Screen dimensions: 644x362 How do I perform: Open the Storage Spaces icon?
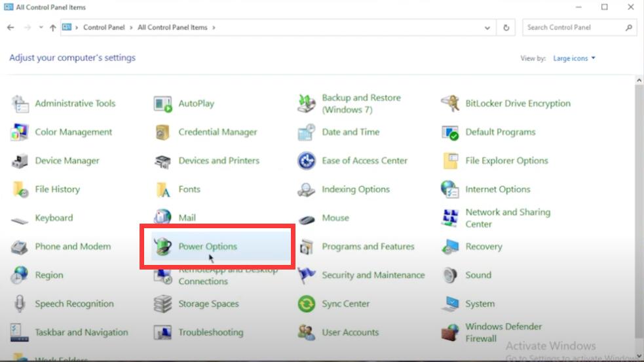click(162, 304)
